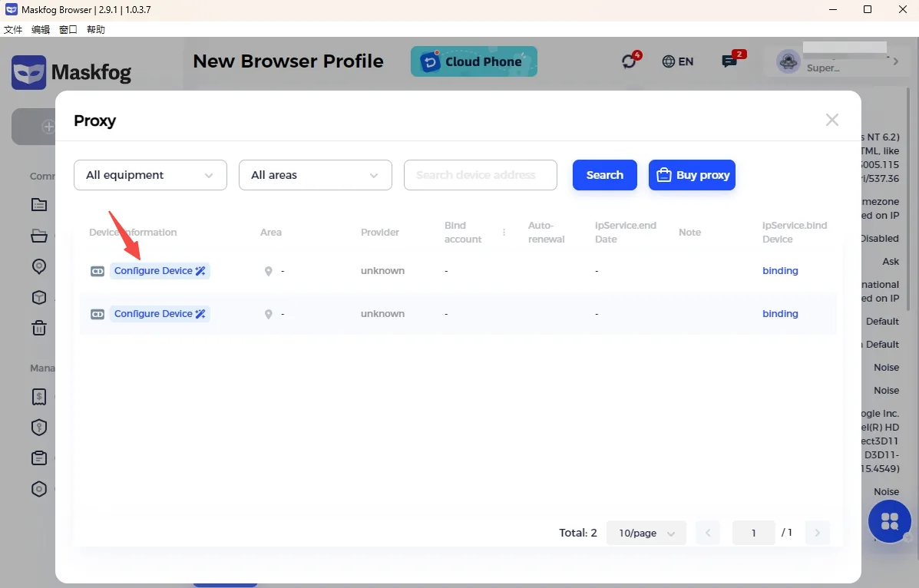Open the 帮助 menu
919x588 pixels.
pyautogui.click(x=95, y=29)
